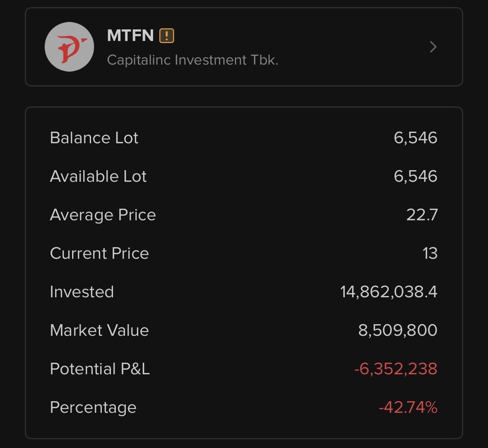
Task: Tap the current price value 13
Action: pyautogui.click(x=430, y=253)
